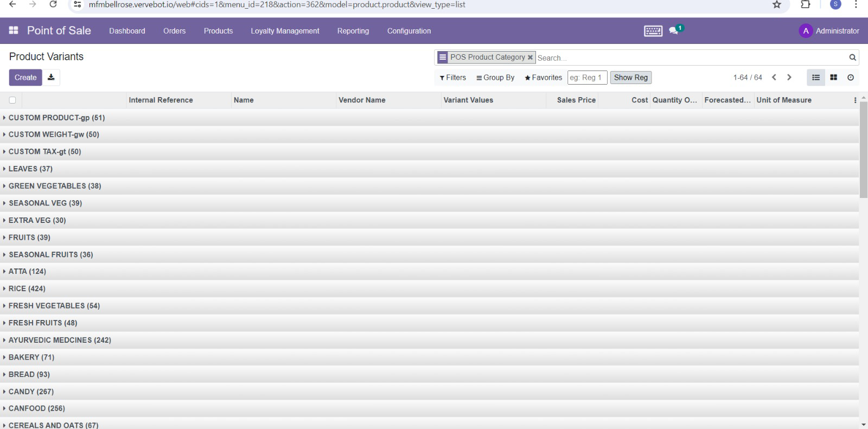Tick the select-all checkbox in table header
This screenshot has width=868, height=429.
point(12,100)
